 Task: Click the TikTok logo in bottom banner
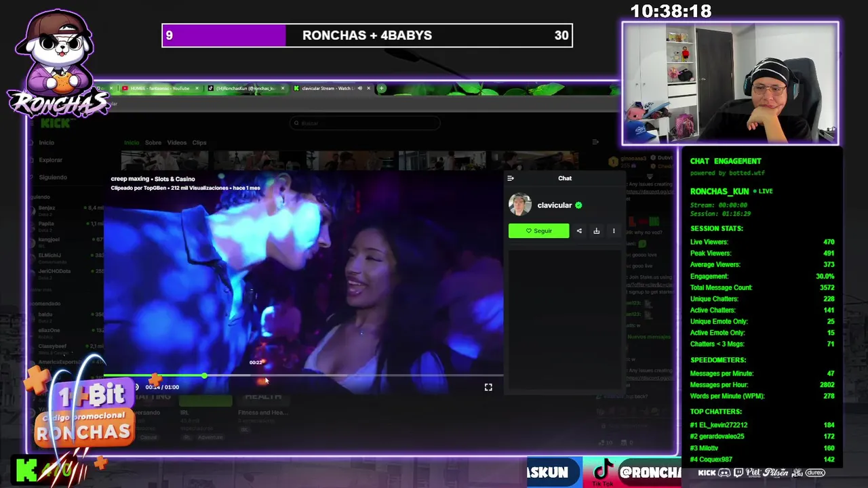coord(603,471)
